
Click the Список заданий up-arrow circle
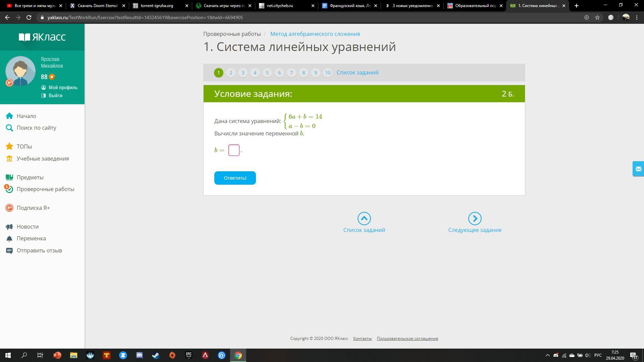[x=364, y=219]
